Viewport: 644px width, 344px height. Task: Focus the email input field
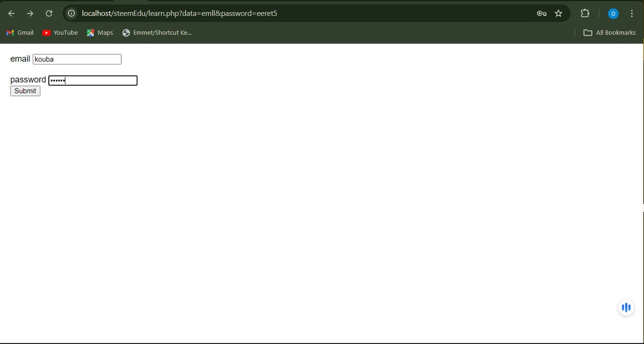(x=77, y=59)
